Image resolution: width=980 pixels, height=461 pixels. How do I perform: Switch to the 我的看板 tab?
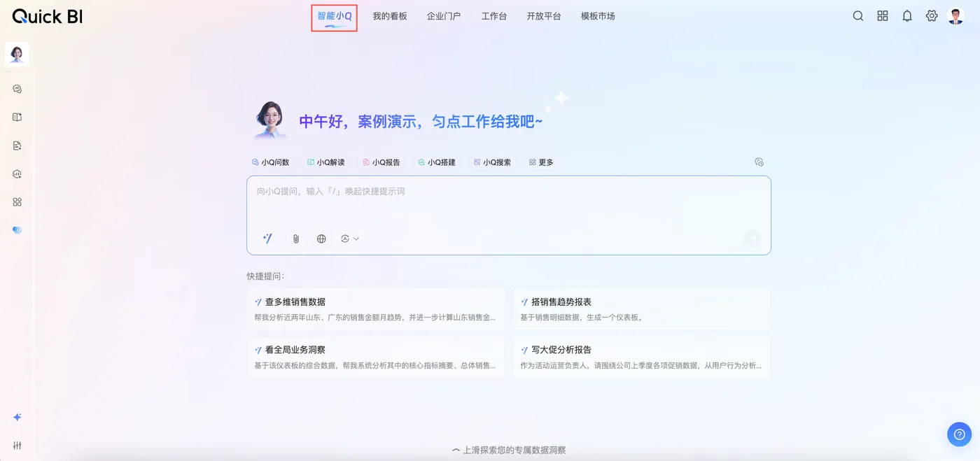pos(390,16)
